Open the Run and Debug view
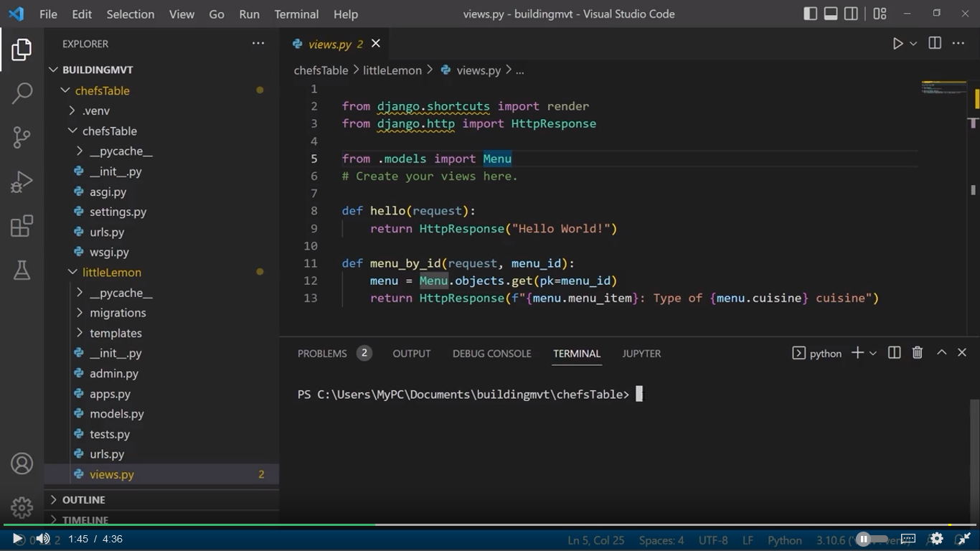This screenshot has height=551, width=980. [22, 182]
